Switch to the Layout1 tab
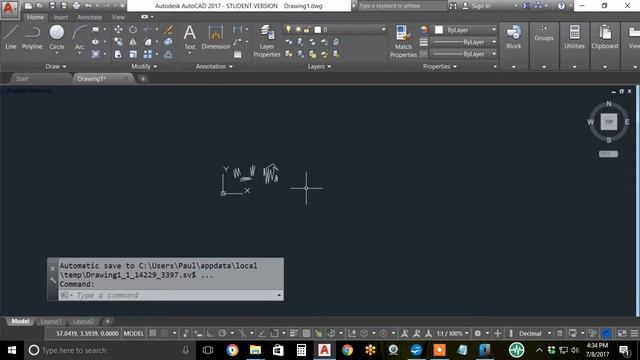This screenshot has width=640, height=360. [x=51, y=322]
